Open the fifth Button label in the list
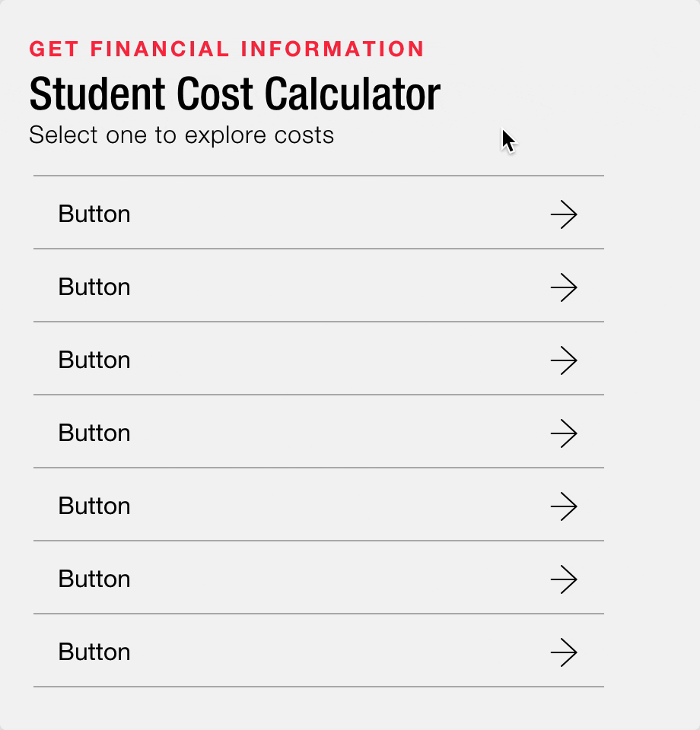 (94, 506)
